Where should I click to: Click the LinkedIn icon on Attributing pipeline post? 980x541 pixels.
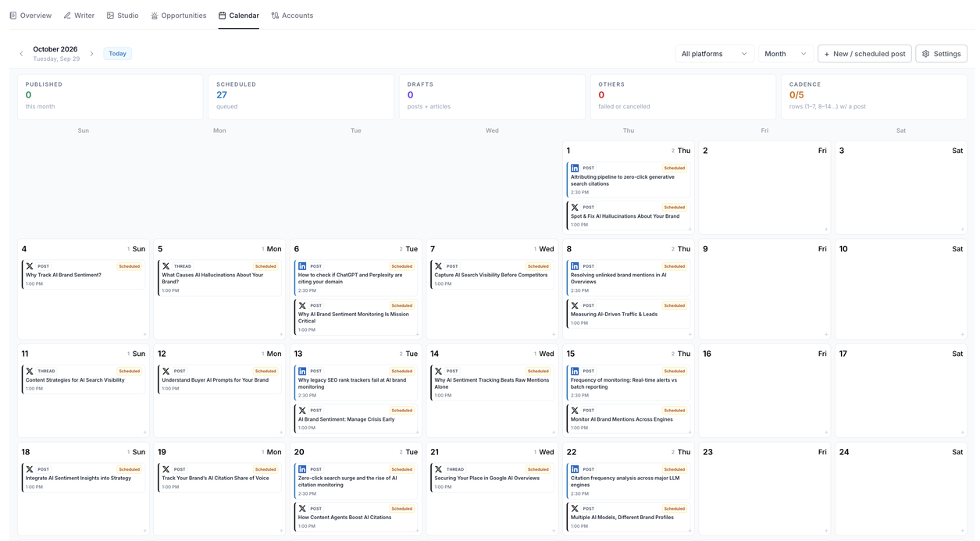(575, 169)
